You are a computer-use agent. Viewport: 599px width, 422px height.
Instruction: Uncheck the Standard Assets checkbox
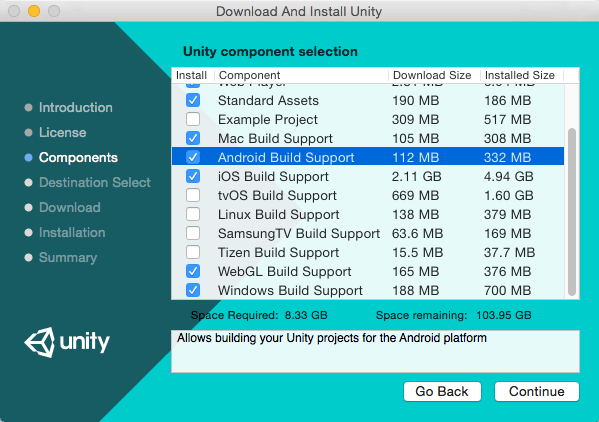193,100
